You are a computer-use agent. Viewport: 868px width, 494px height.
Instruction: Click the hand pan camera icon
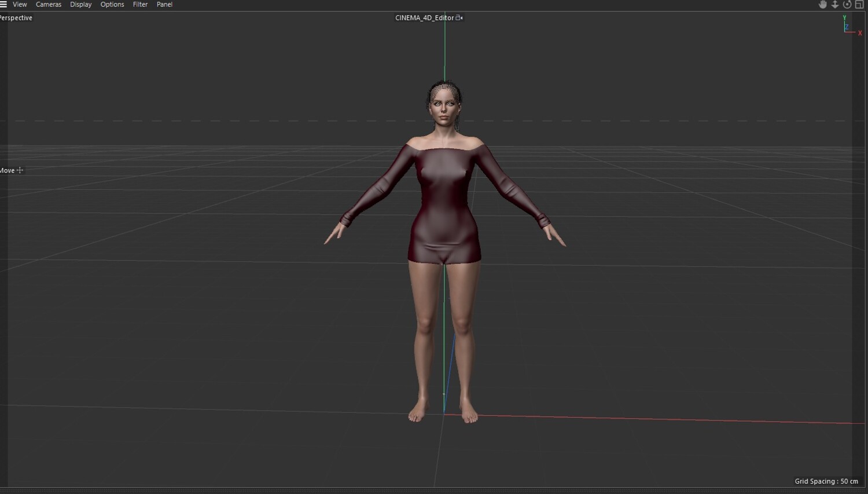[823, 5]
